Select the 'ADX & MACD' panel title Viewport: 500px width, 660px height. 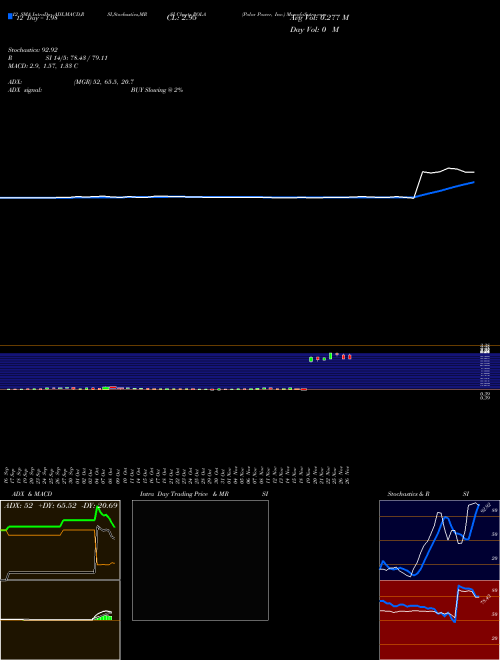pos(32,494)
